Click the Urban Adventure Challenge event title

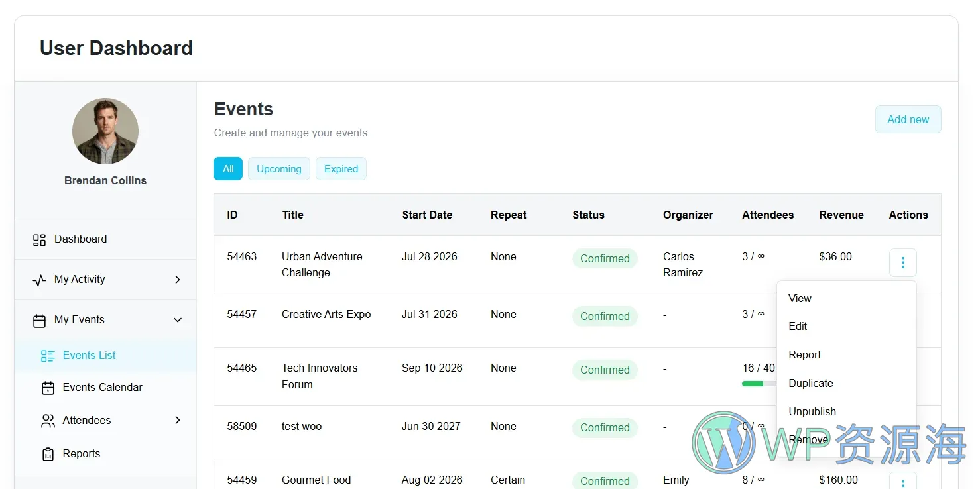(322, 264)
